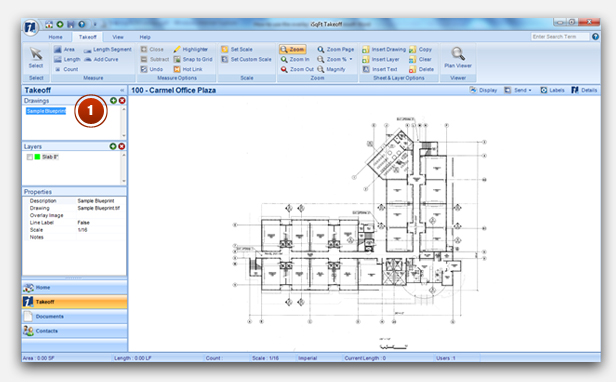Viewport: 616px width, 382px height.
Task: Open the Home ribbon tab
Action: [55, 37]
